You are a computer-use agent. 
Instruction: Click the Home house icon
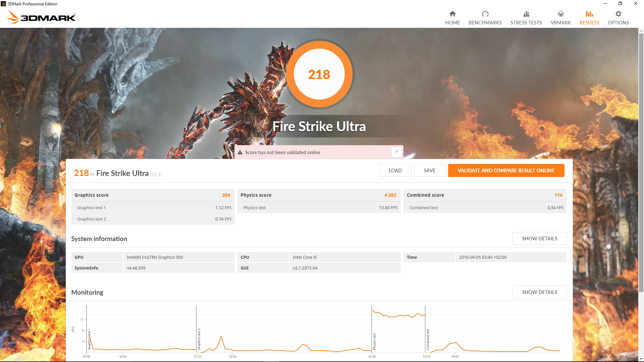pos(452,14)
